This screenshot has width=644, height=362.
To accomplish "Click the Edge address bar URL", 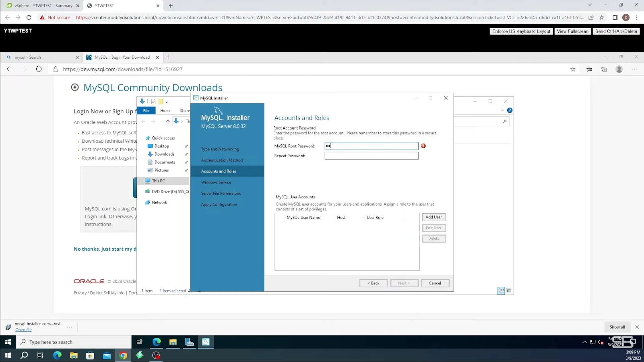I will coord(123,69).
